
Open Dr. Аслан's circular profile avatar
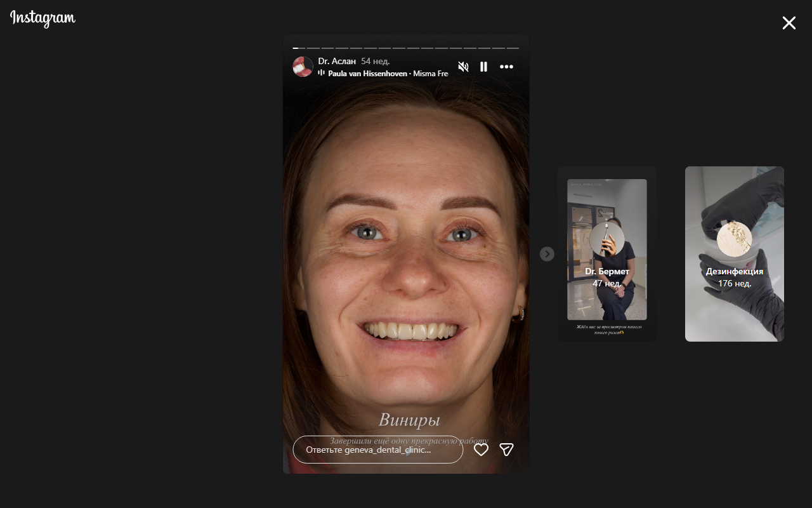303,66
